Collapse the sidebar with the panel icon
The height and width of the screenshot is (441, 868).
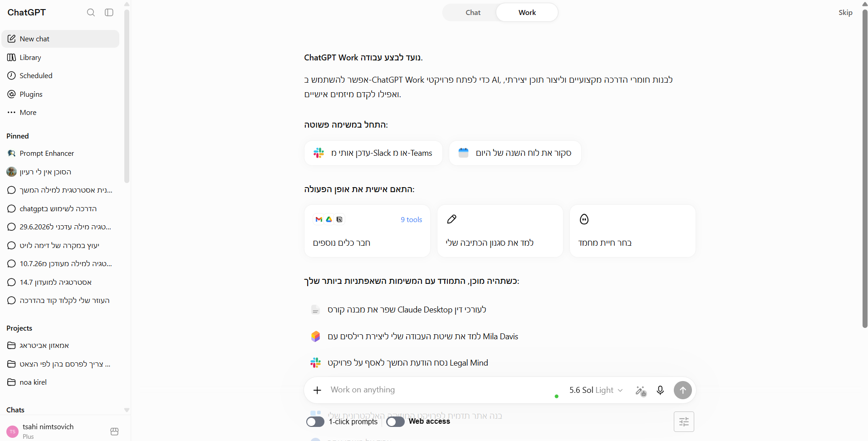point(109,12)
